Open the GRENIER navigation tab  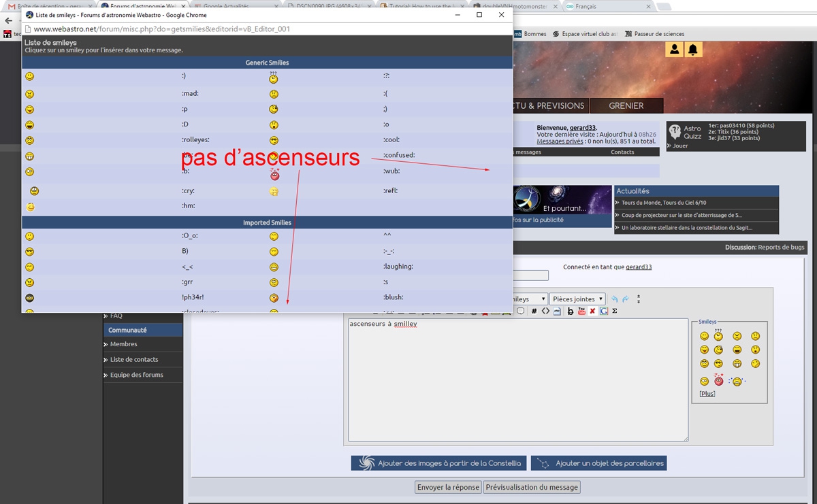click(626, 105)
